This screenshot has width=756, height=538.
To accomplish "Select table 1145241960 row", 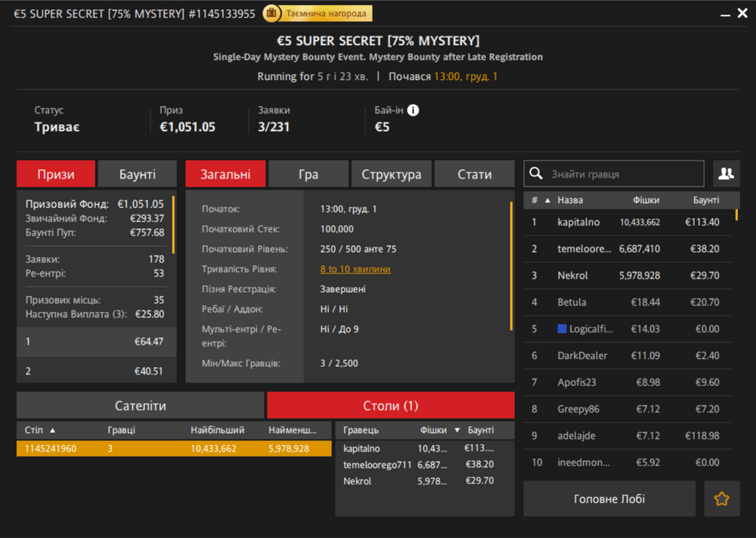I will 174,449.
